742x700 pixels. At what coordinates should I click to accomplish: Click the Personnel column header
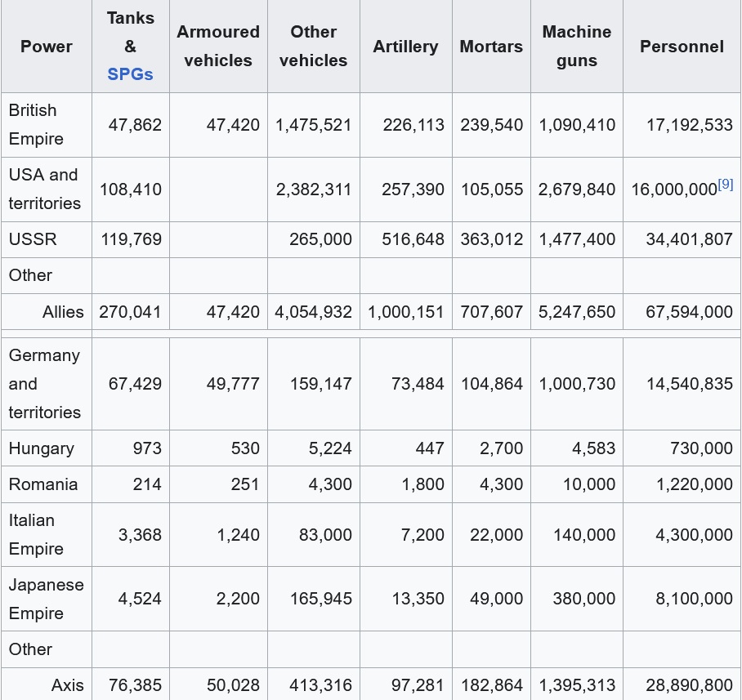pyautogui.click(x=682, y=47)
